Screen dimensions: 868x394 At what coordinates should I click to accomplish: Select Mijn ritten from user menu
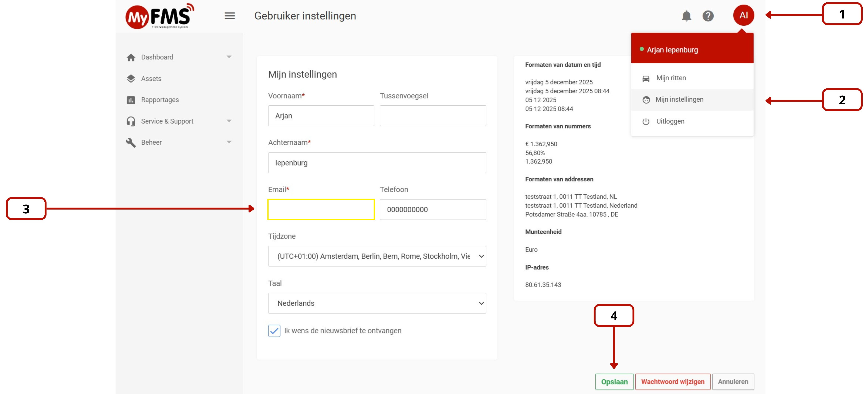coord(671,78)
